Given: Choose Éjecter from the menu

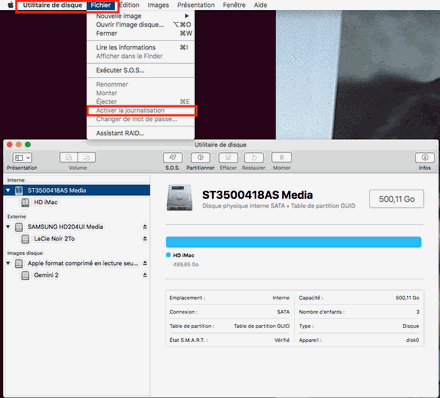Looking at the screenshot, I should [x=141, y=102].
